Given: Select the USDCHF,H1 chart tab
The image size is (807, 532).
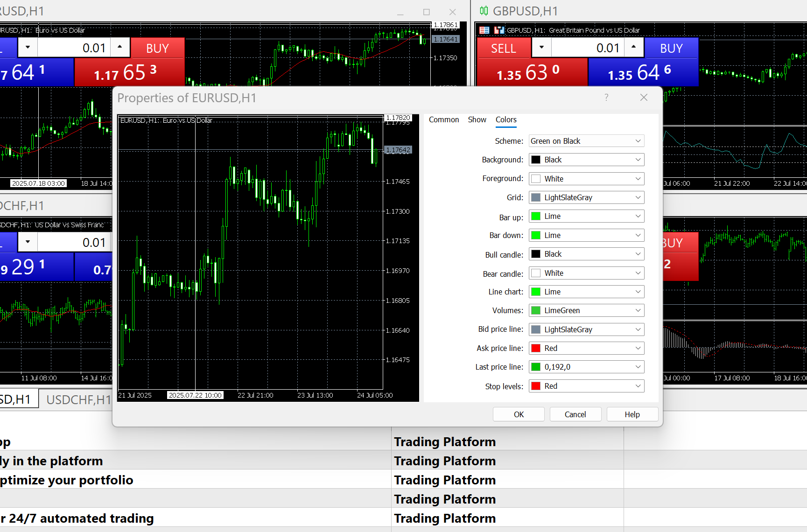Looking at the screenshot, I should (78, 399).
